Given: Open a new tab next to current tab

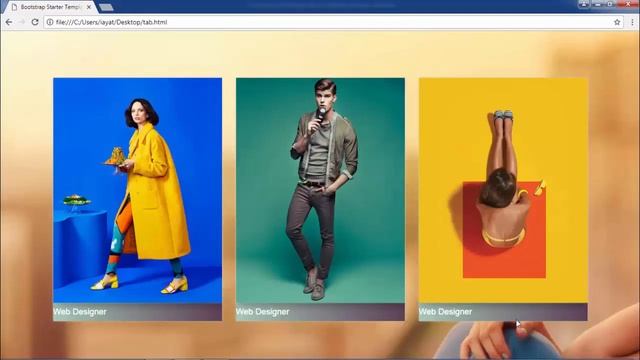Looking at the screenshot, I should click(x=106, y=7).
